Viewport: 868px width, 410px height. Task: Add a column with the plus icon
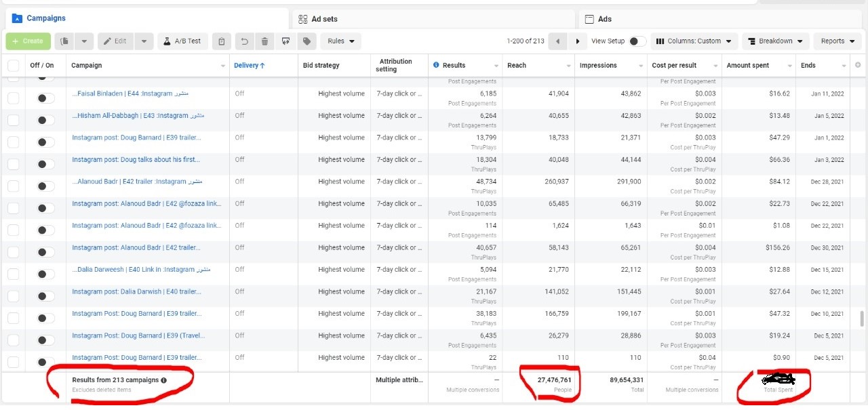tap(858, 65)
